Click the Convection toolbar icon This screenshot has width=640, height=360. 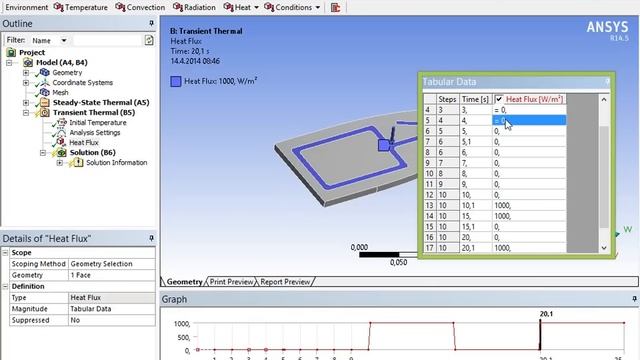pyautogui.click(x=120, y=7)
